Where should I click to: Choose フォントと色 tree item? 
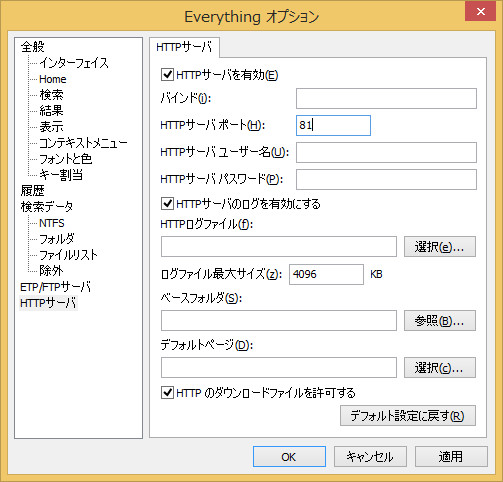(x=66, y=159)
